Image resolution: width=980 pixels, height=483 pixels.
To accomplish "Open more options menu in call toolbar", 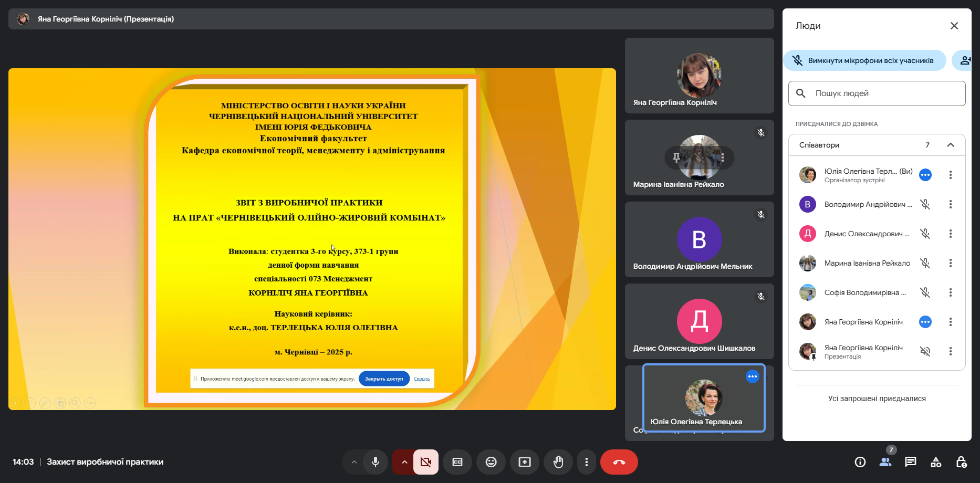I will (586, 462).
